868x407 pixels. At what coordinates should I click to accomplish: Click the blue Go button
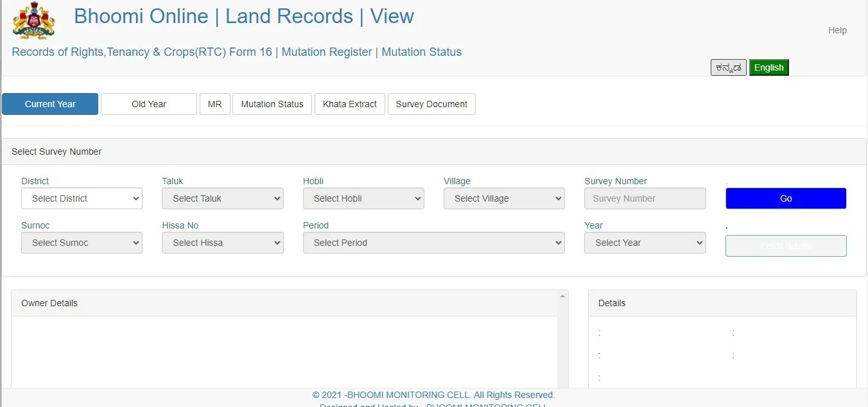(x=786, y=198)
